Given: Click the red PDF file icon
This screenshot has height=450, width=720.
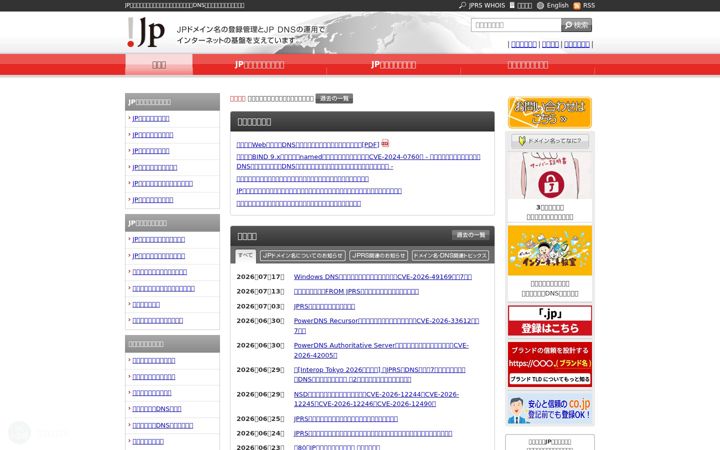Looking at the screenshot, I should click(x=385, y=143).
